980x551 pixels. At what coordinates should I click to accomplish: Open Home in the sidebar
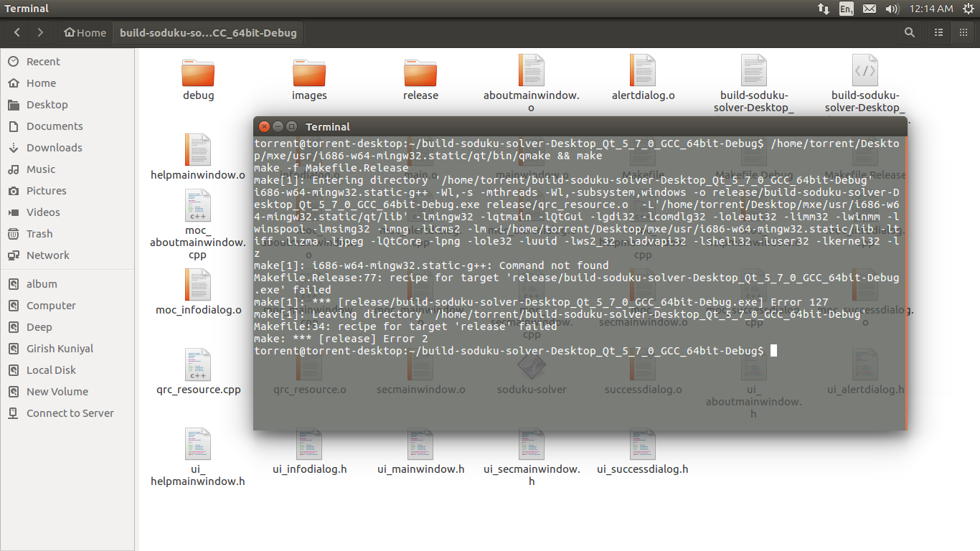[67, 83]
